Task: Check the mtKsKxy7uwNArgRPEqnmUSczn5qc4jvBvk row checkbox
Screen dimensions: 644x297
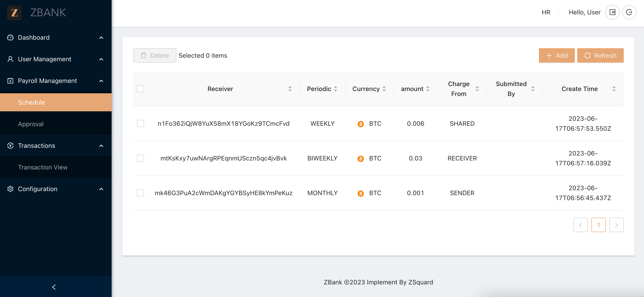Action: click(x=140, y=158)
